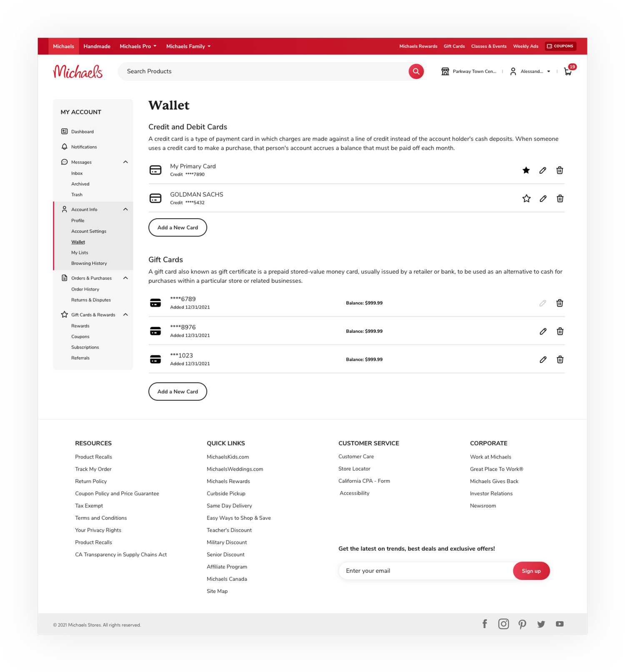Click the Enter your email field
Viewport: 625px width, 672px height.
(426, 571)
